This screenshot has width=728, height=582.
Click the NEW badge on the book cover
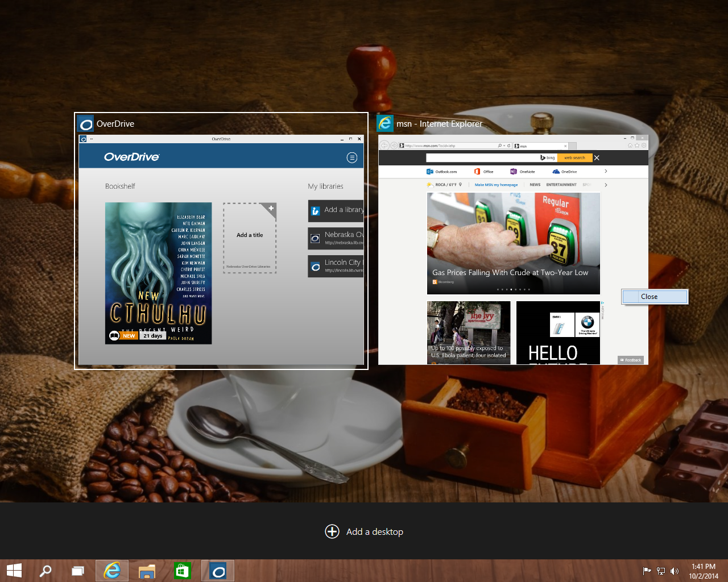(129, 336)
